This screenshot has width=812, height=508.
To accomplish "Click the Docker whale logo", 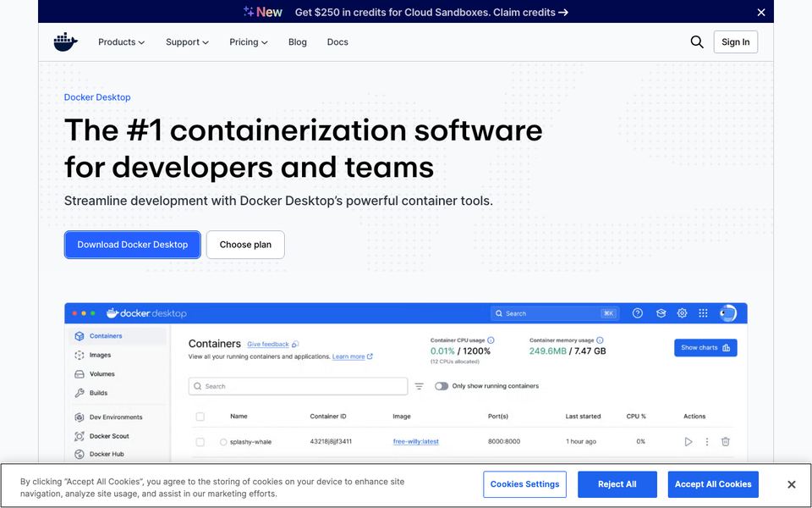I will pos(66,42).
